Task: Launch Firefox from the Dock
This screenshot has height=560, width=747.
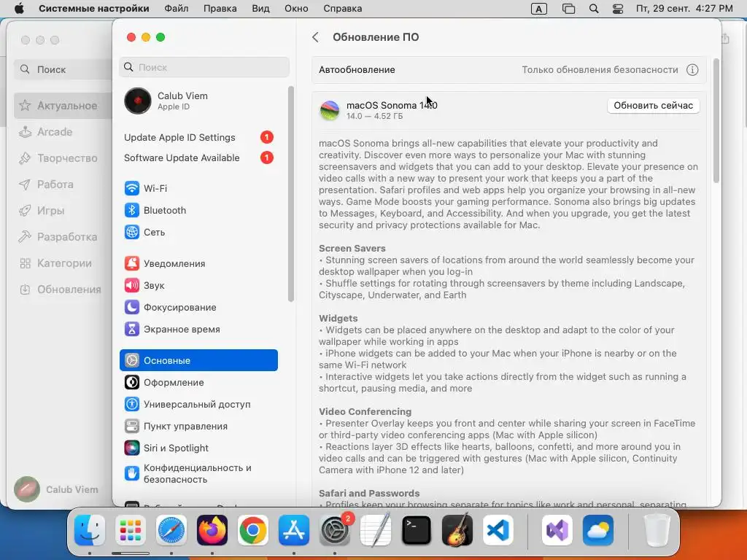Action: pos(212,530)
